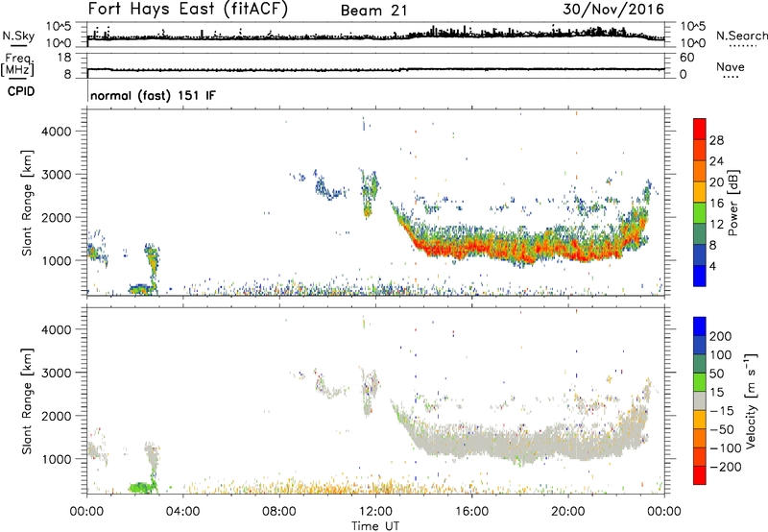
Task: Select the "60" Nave axis tick
Action: click(686, 58)
